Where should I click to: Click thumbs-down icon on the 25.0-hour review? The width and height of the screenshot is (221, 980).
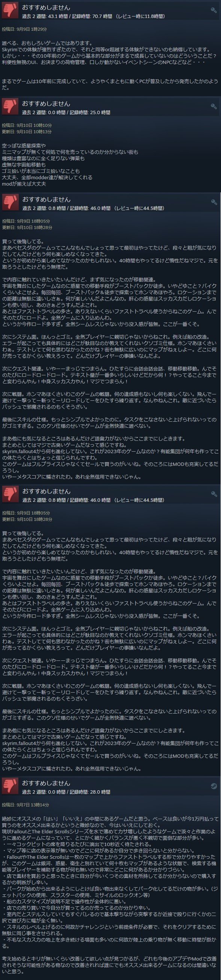pos(10,107)
